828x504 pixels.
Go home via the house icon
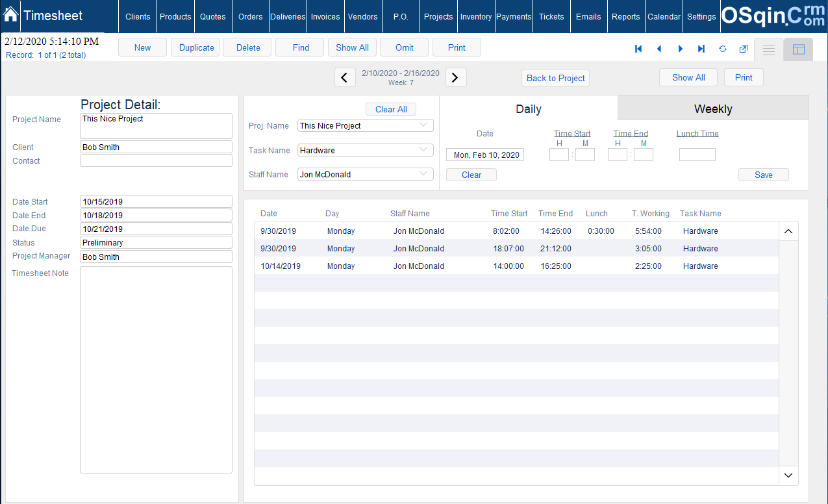tap(10, 14)
